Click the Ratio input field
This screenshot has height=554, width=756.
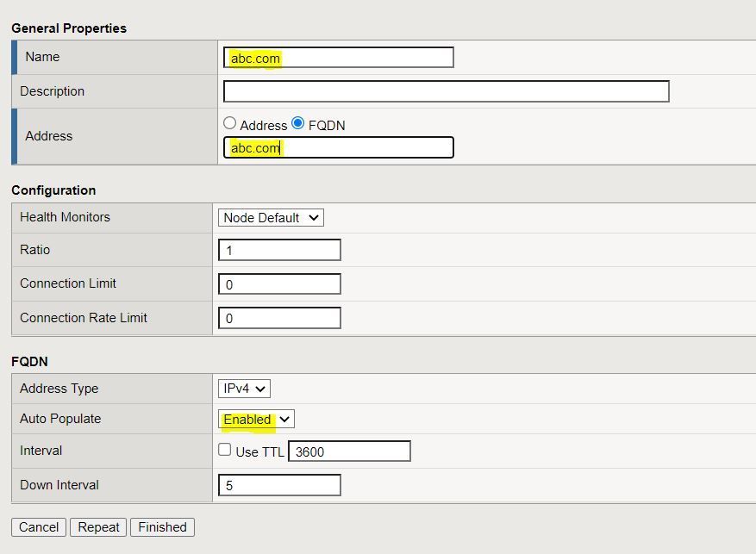point(279,251)
